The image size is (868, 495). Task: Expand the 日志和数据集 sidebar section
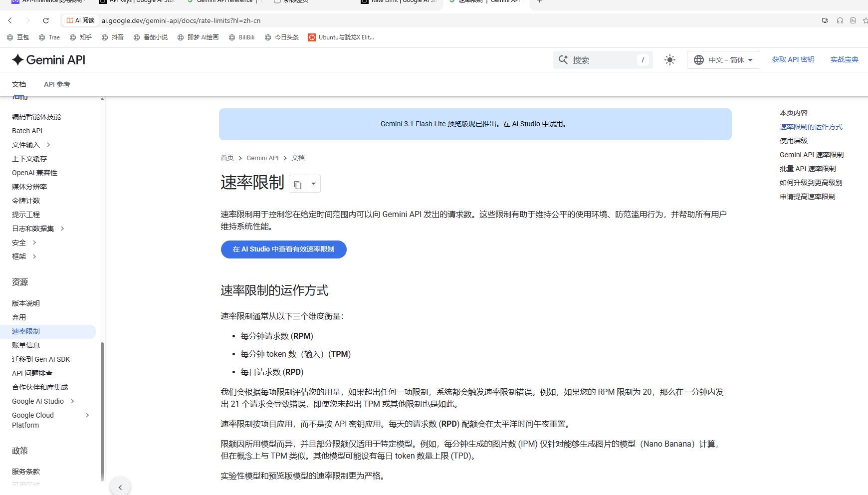pos(62,229)
